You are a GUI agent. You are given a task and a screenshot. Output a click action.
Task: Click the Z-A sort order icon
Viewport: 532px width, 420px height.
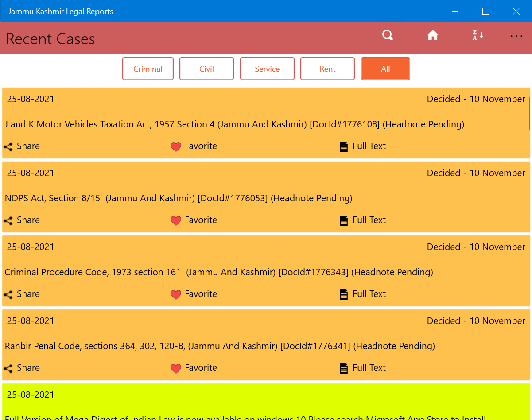pyautogui.click(x=478, y=35)
